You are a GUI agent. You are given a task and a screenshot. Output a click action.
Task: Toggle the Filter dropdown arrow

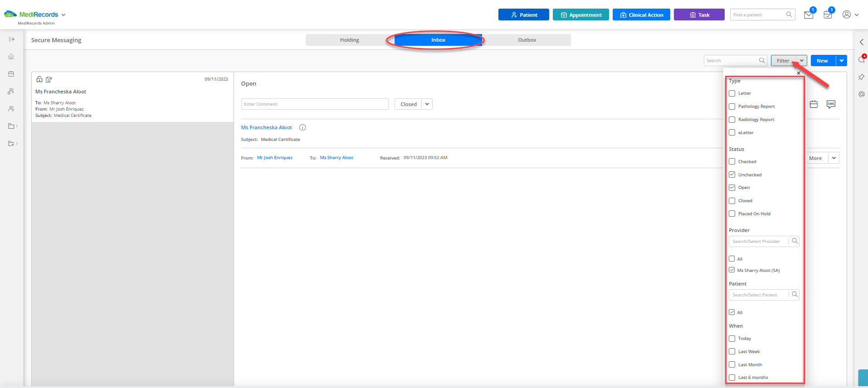pyautogui.click(x=802, y=61)
